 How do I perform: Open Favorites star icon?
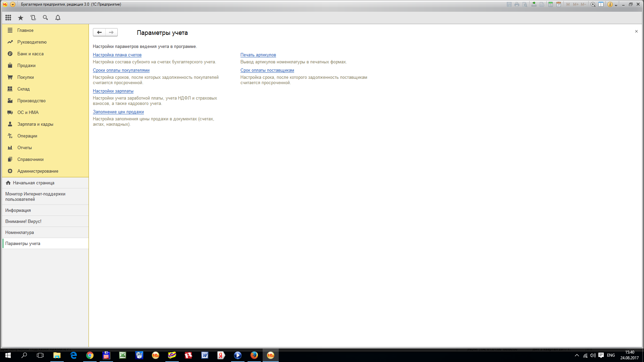point(20,18)
